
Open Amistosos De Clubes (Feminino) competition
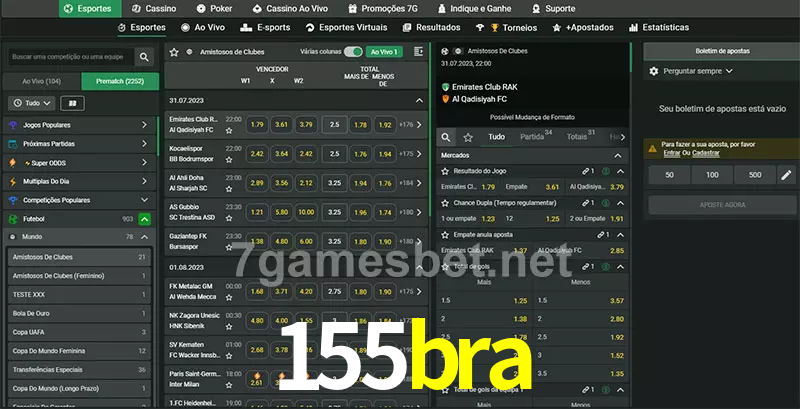click(x=79, y=276)
